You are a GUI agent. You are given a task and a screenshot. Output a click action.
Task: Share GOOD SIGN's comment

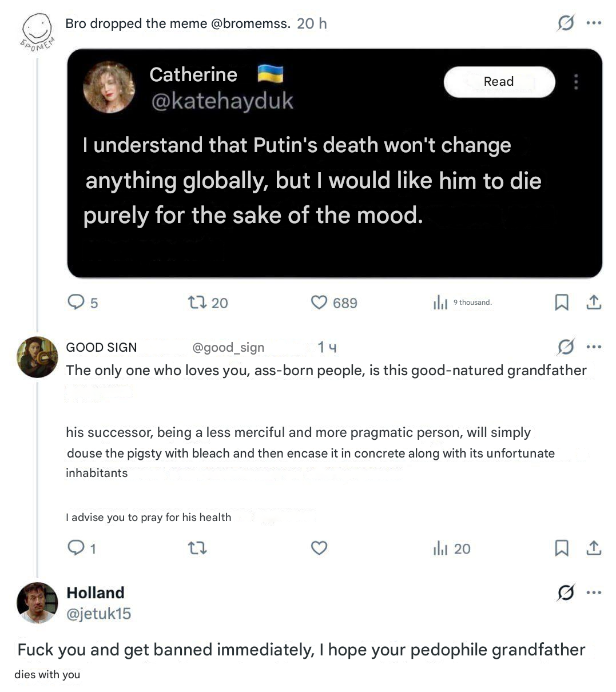[x=594, y=548]
